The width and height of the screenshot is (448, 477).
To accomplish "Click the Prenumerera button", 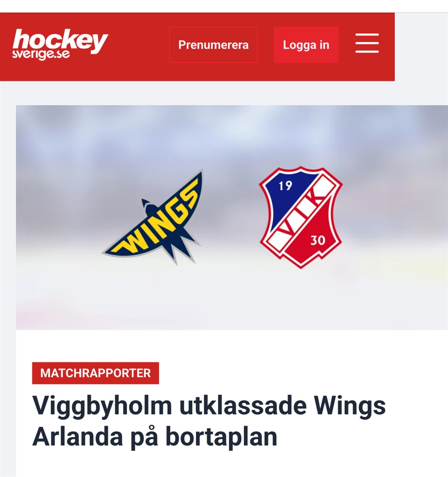I will click(213, 45).
